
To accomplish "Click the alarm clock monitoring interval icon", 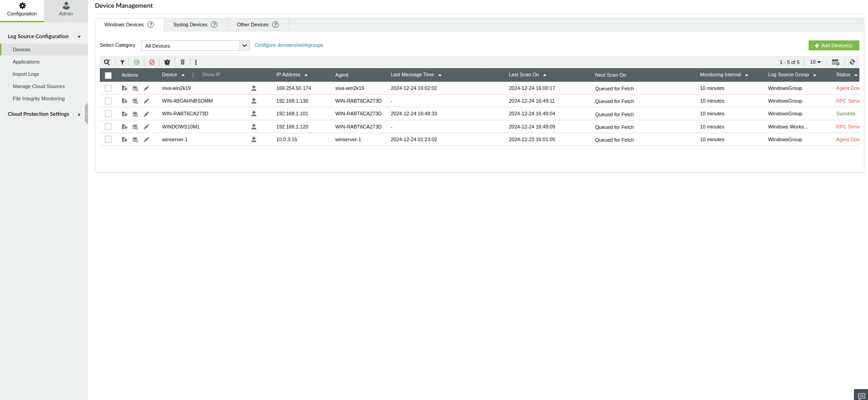I will pos(167,62).
